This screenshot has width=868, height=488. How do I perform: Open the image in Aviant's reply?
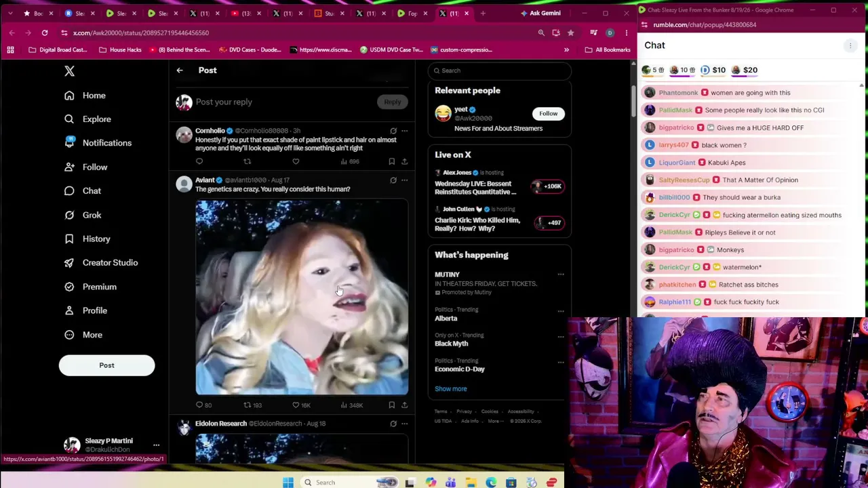click(302, 297)
